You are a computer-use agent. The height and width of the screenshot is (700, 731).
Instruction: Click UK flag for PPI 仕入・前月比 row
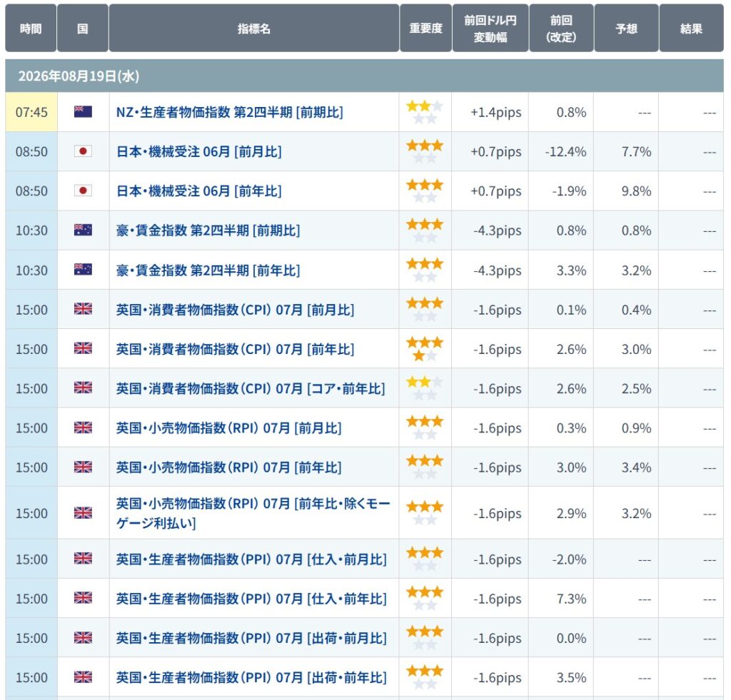click(83, 558)
